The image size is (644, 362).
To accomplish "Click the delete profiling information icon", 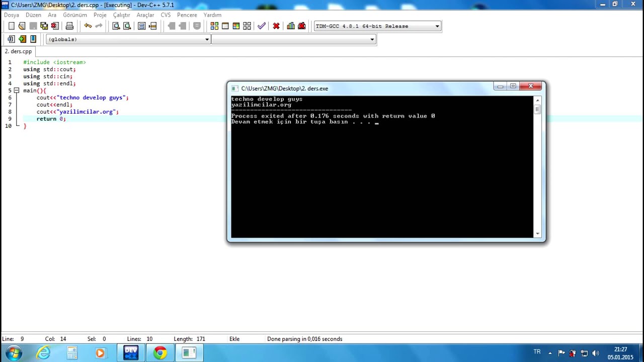I will [x=302, y=26].
